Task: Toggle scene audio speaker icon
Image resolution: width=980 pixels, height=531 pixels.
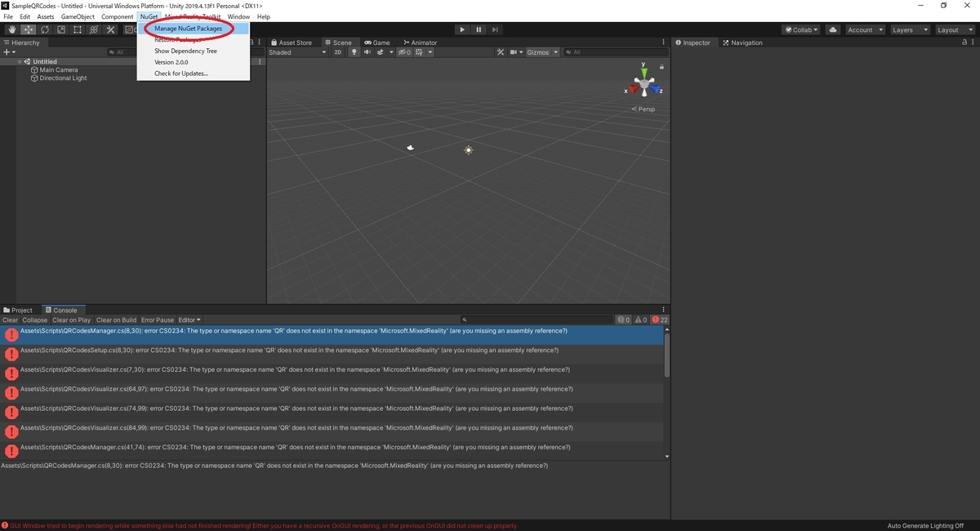Action: (367, 52)
